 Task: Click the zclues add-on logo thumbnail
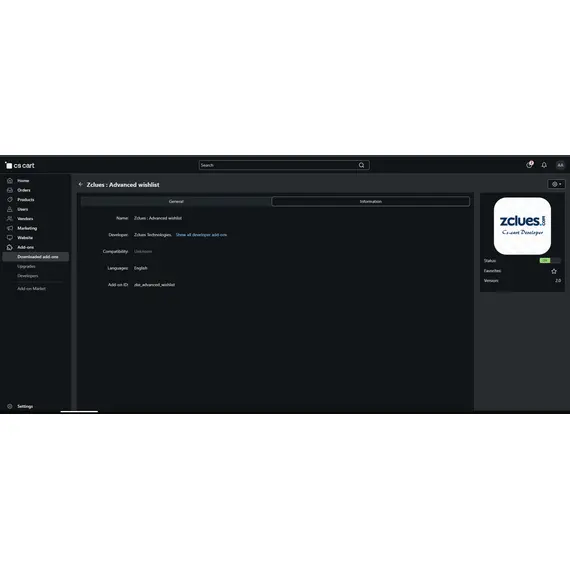pyautogui.click(x=522, y=226)
